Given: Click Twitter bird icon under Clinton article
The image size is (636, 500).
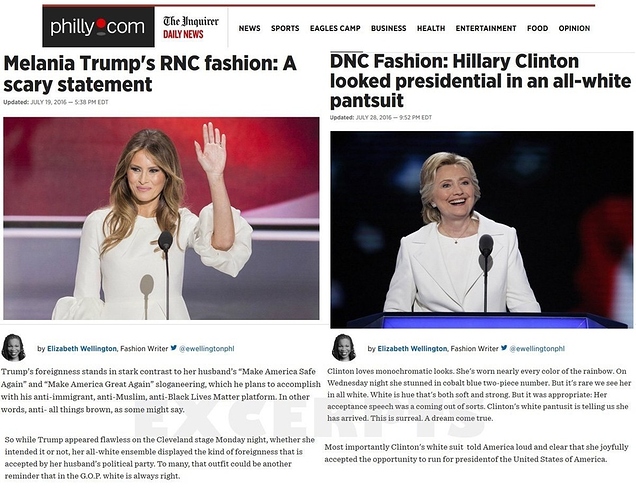Looking at the screenshot, I should (504, 348).
